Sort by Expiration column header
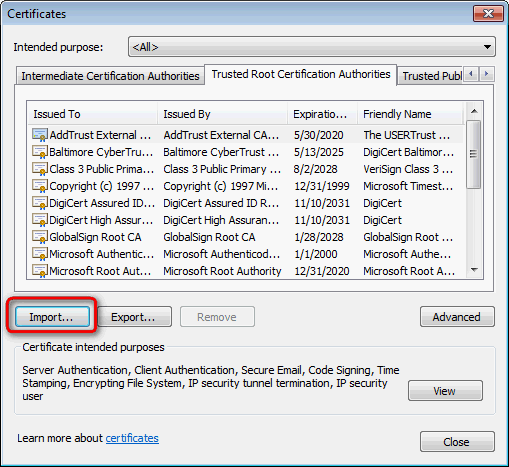Screen dimensions: 509x467 (x=322, y=114)
